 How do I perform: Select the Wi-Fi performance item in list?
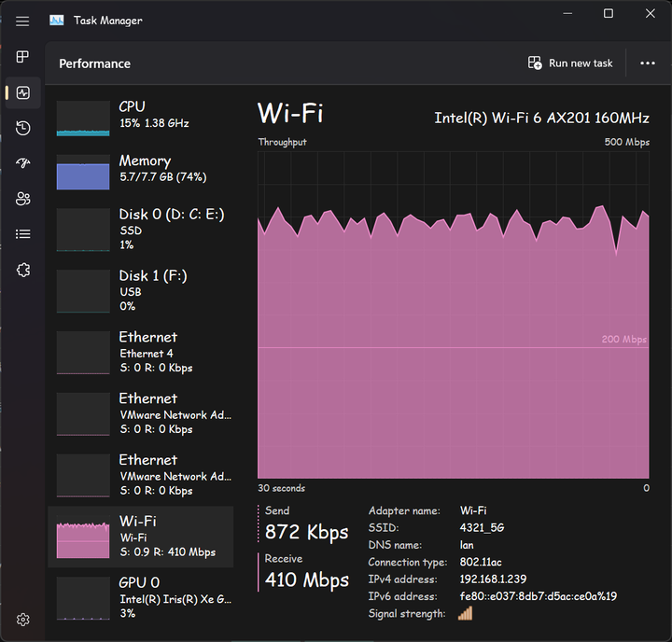(x=141, y=537)
